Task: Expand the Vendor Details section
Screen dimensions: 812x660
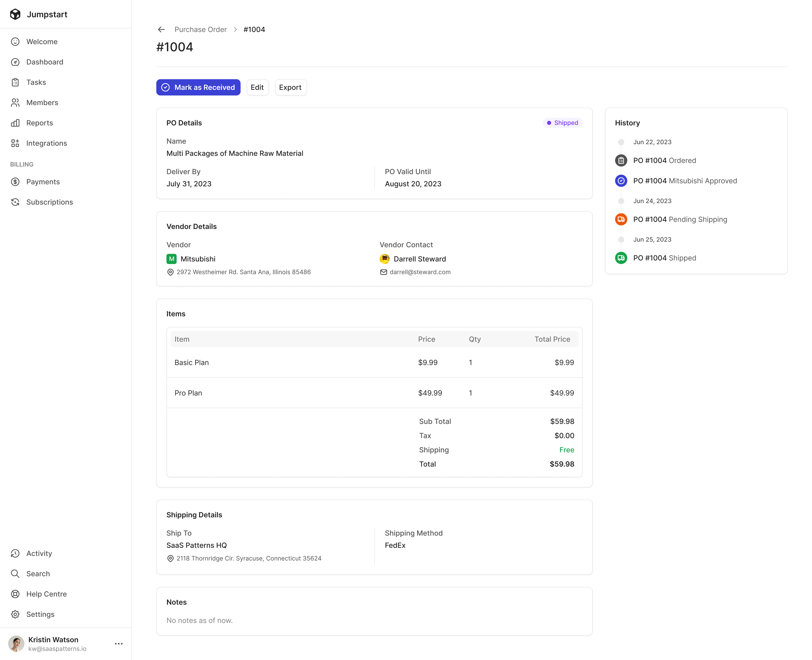Action: [x=191, y=226]
